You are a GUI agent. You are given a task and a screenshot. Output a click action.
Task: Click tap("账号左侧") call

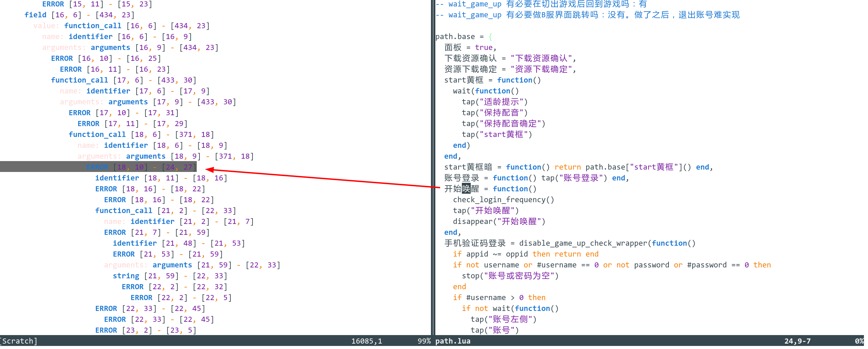click(x=503, y=319)
